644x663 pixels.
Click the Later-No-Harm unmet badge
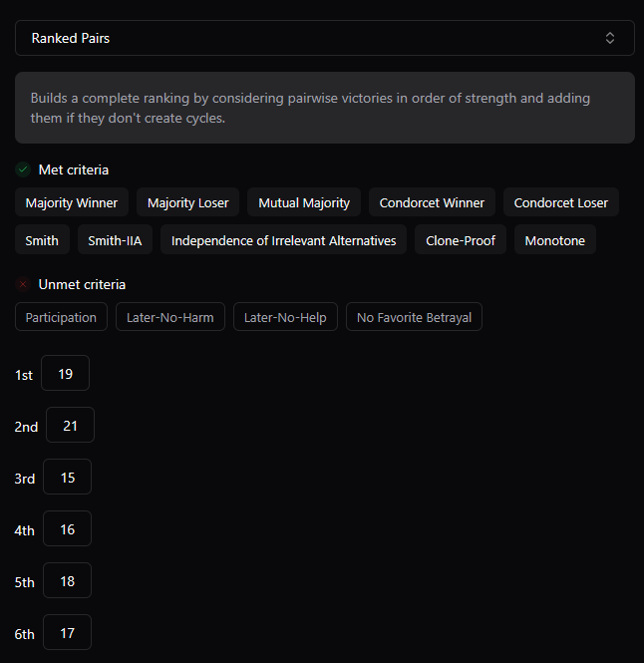click(x=170, y=317)
